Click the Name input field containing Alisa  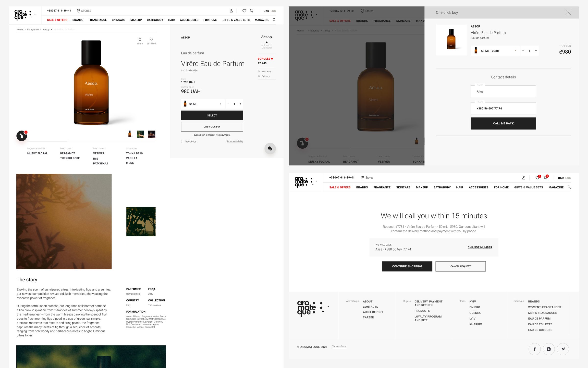503,92
